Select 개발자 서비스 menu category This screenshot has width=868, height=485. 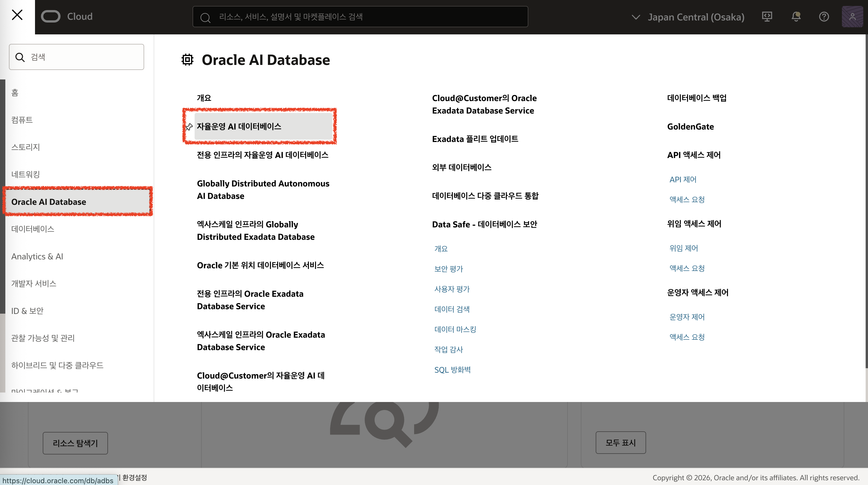[34, 284]
